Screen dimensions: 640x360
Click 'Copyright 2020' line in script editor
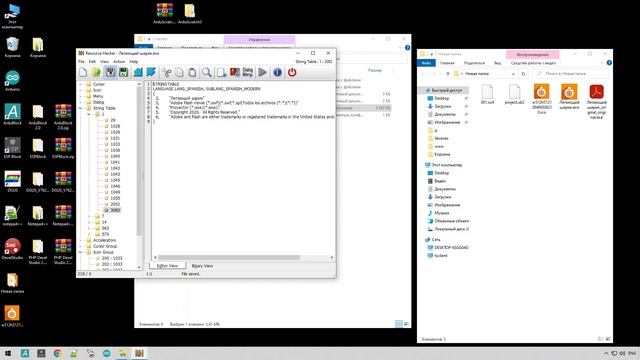pyautogui.click(x=204, y=112)
